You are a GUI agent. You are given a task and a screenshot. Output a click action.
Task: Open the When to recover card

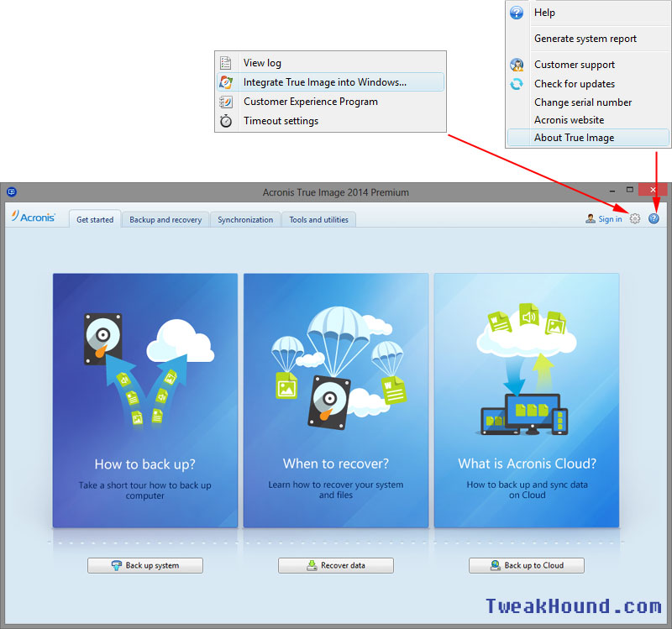[x=335, y=401]
